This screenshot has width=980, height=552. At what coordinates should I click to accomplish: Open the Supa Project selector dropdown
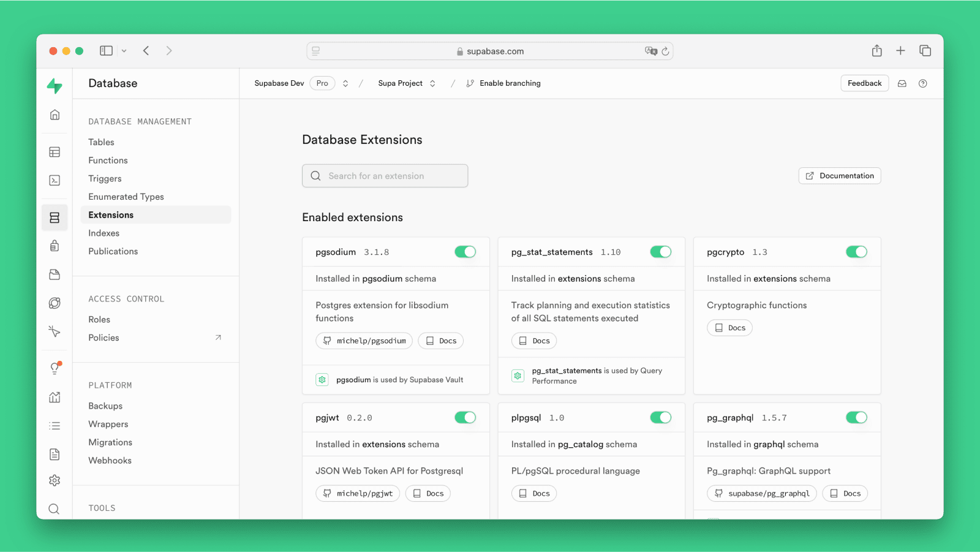(x=433, y=83)
